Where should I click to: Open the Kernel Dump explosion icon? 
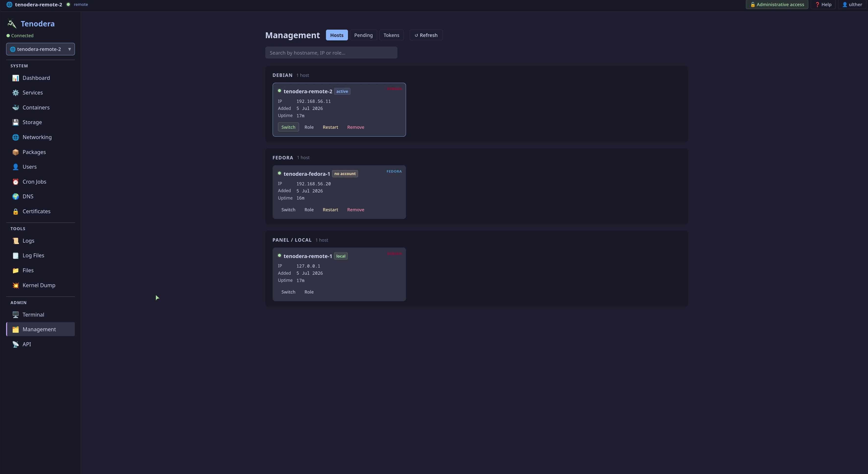tap(15, 285)
